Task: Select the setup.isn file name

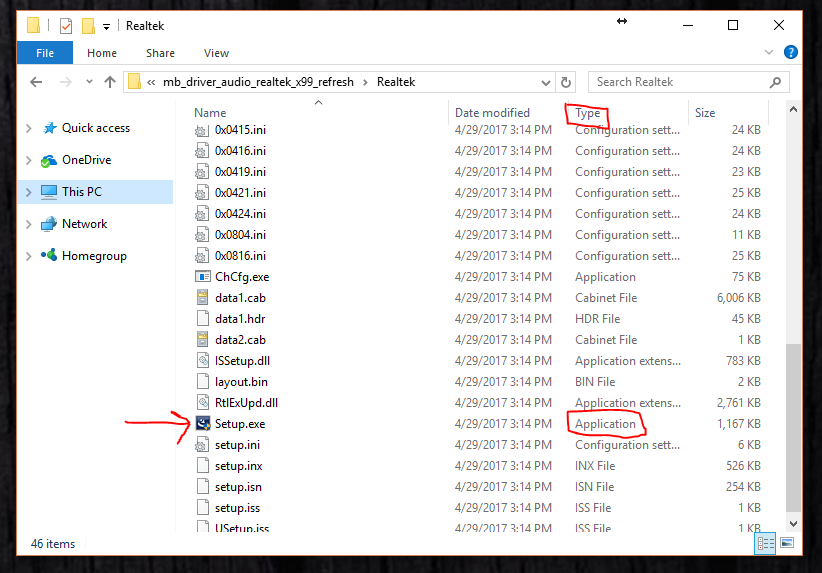Action: (238, 487)
